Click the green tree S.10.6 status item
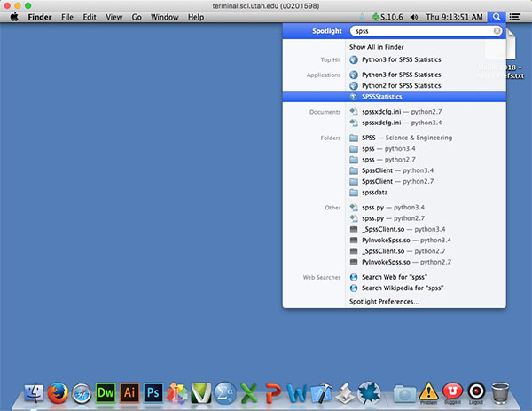 point(387,17)
